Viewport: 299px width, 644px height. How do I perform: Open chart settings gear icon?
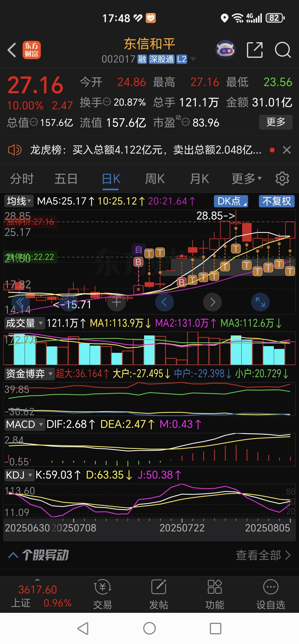click(x=282, y=179)
